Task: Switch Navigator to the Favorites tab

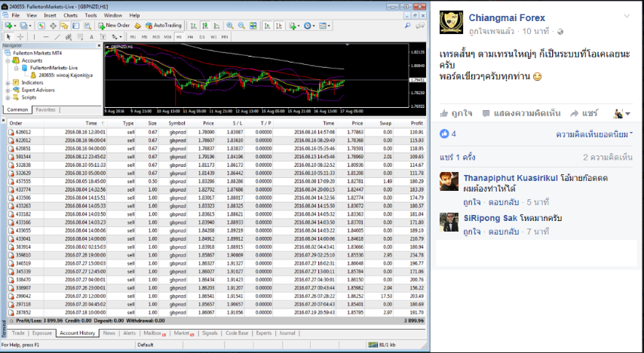Action: click(x=45, y=109)
